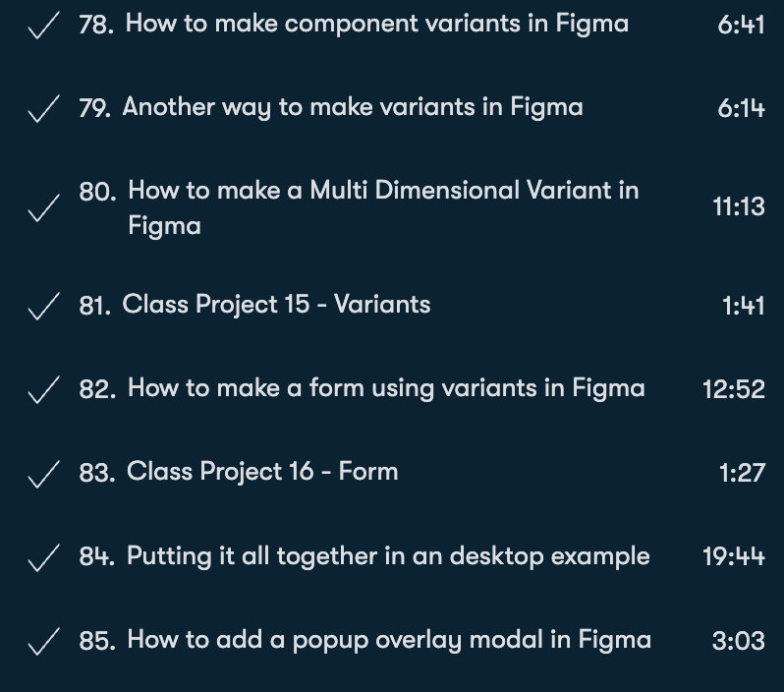
Task: Open "How to make a form using variants"
Action: 386,388
